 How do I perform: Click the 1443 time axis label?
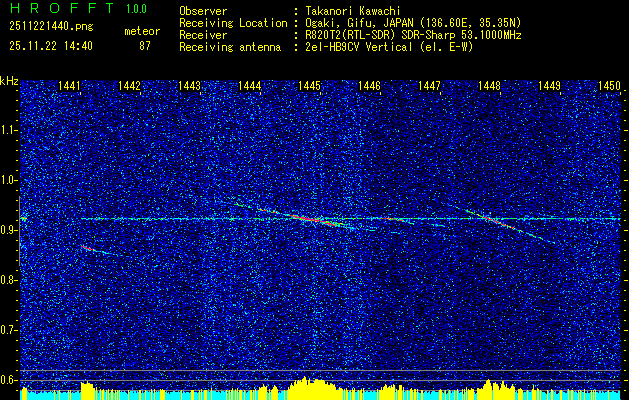click(189, 86)
